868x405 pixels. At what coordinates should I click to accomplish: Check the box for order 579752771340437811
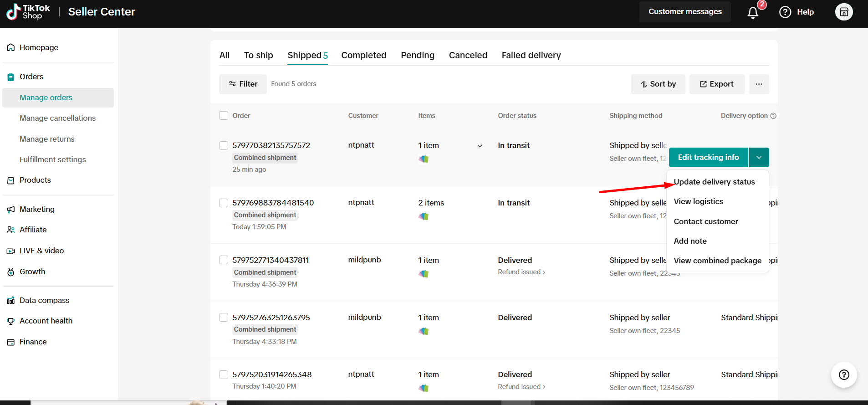pyautogui.click(x=224, y=260)
